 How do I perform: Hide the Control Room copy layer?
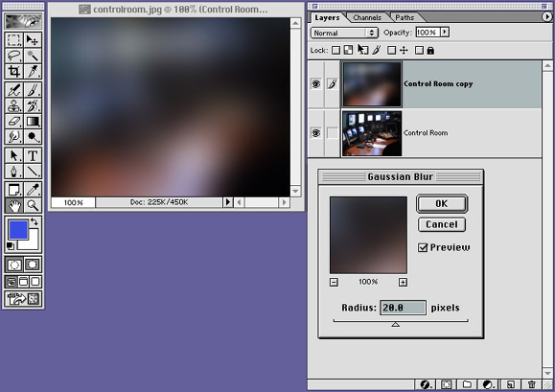(x=315, y=83)
